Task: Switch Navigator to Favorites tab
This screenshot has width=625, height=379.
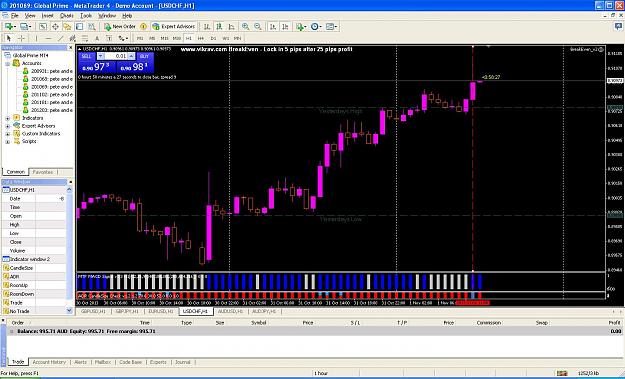Action: pyautogui.click(x=42, y=172)
